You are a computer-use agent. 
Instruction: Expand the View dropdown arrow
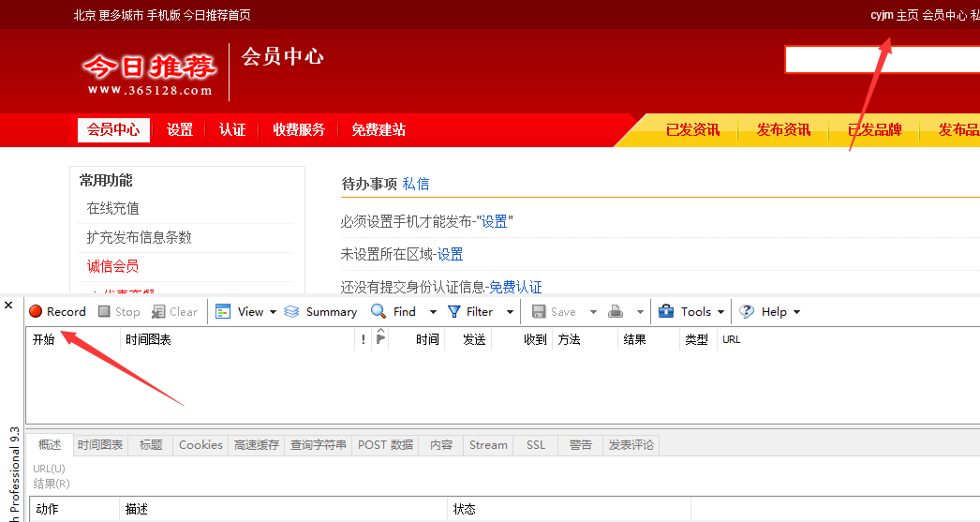point(274,312)
